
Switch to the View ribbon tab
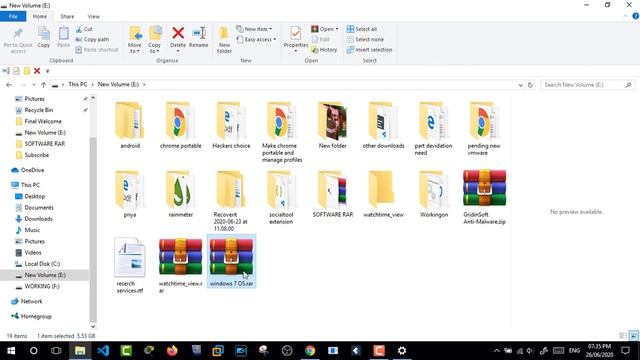pos(93,16)
